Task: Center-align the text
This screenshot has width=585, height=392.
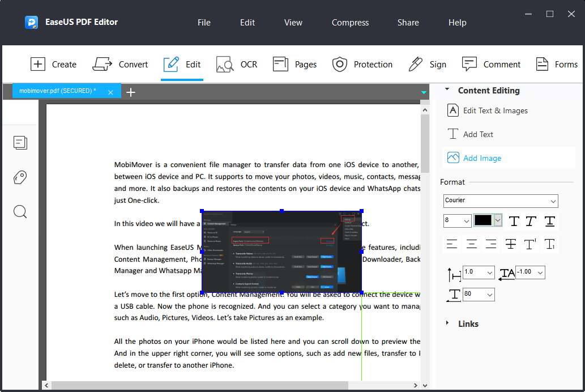Action: [x=472, y=244]
